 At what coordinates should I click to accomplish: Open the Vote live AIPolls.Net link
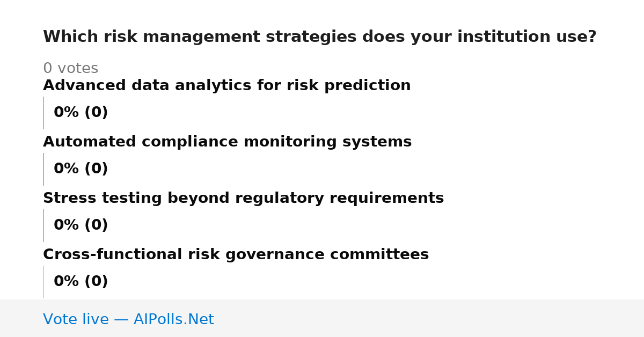coord(128,320)
